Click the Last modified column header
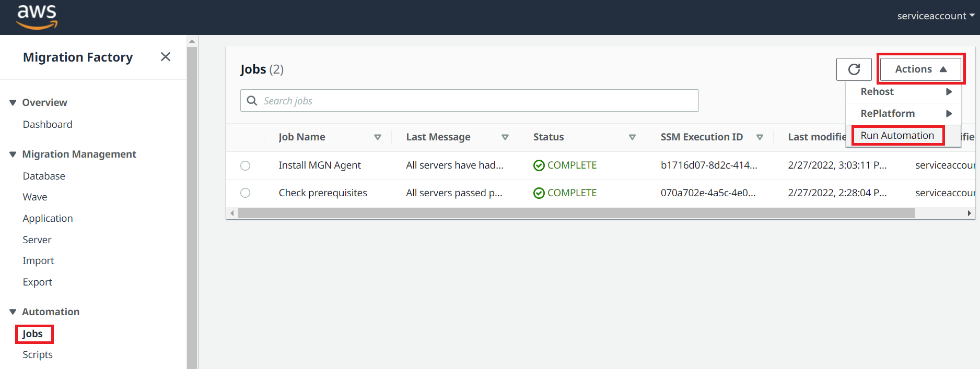This screenshot has width=980, height=369. coord(817,137)
